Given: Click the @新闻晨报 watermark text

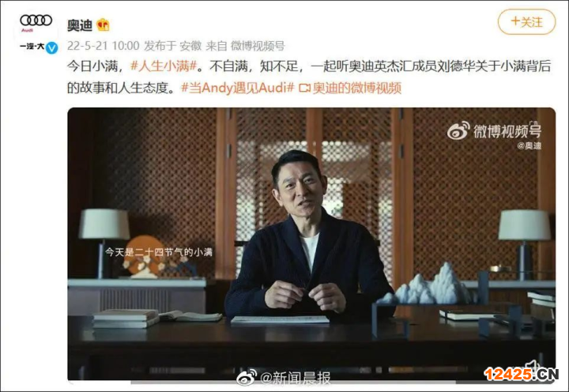Looking at the screenshot, I should point(296,379).
